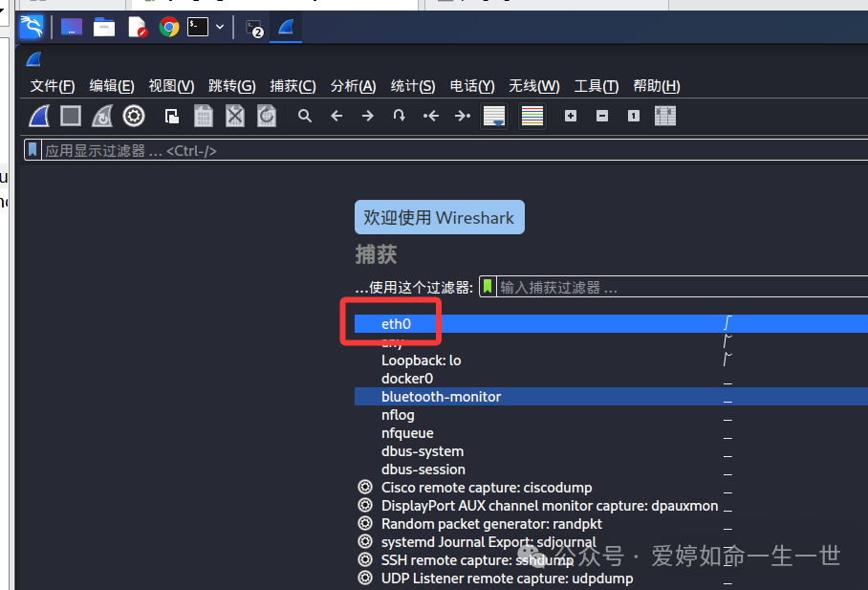The image size is (868, 590).
Task: Select nflog interface
Action: [x=611, y=415]
